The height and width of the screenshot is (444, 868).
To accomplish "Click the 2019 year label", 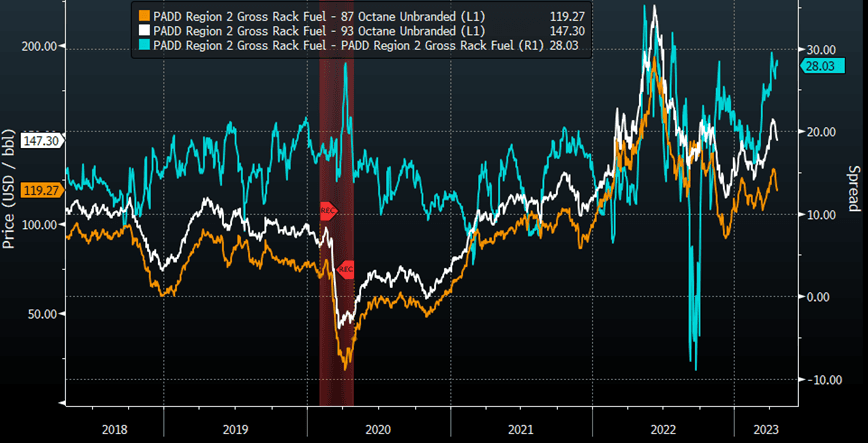I will coord(235,430).
